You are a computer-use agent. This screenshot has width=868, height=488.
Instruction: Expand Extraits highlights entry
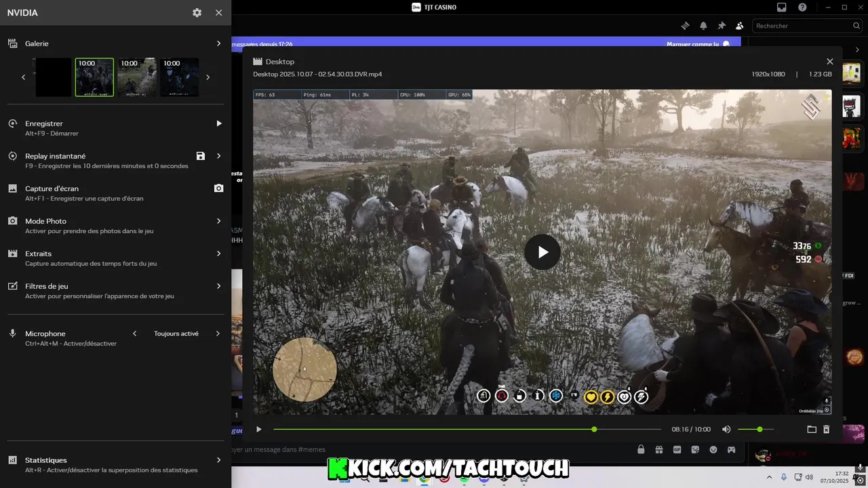(218, 253)
